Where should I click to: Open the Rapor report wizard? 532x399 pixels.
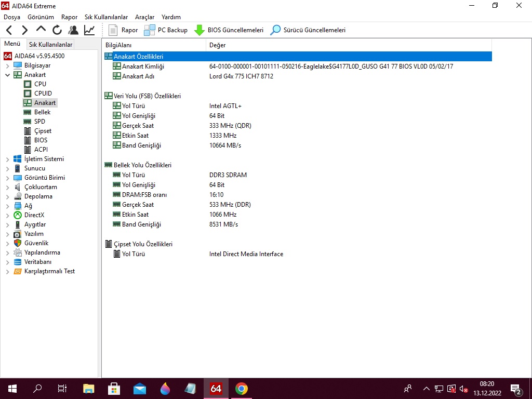[x=123, y=30]
